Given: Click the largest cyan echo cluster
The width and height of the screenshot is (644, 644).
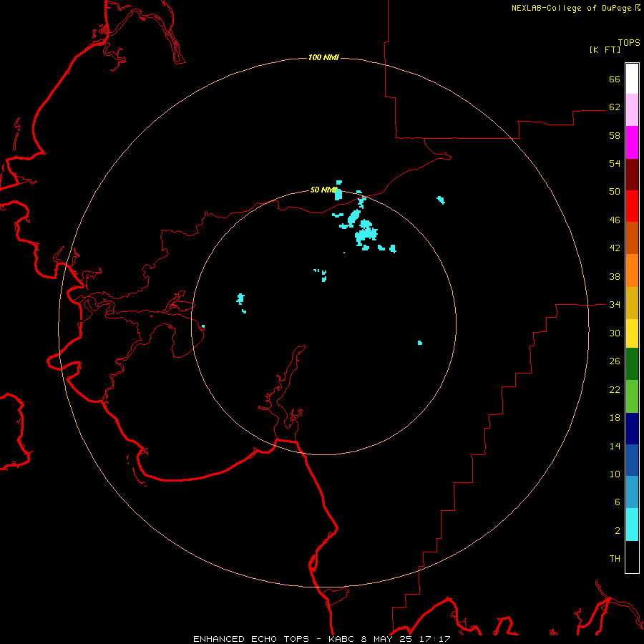Looking at the screenshot, I should click(366, 235).
